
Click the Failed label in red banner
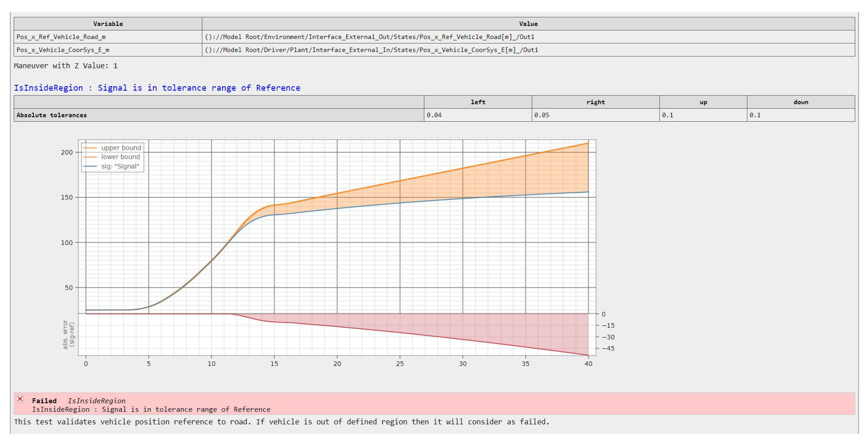(44, 401)
